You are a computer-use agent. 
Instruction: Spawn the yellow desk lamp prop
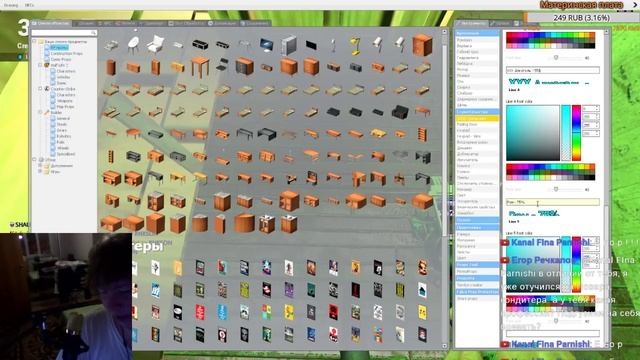355,45
